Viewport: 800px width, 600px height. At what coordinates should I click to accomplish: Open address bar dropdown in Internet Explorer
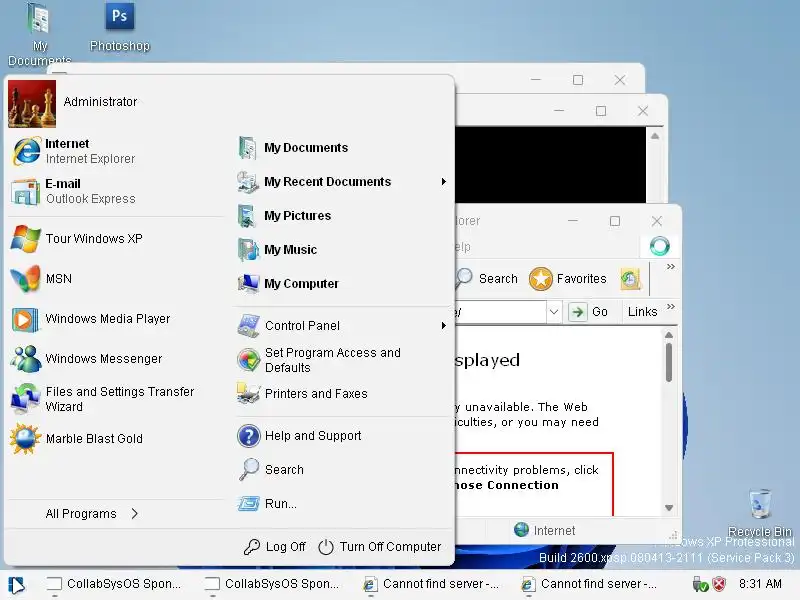click(554, 311)
